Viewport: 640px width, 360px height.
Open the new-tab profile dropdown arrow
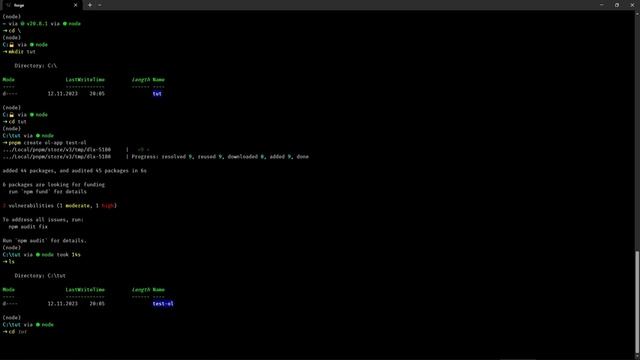[100, 5]
